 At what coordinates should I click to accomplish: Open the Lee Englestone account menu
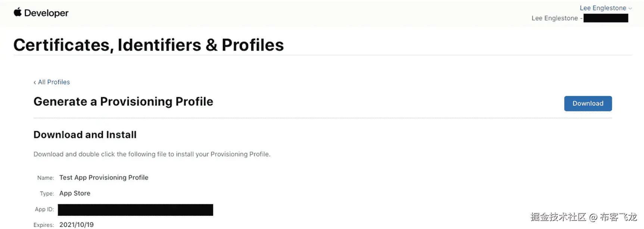(603, 8)
